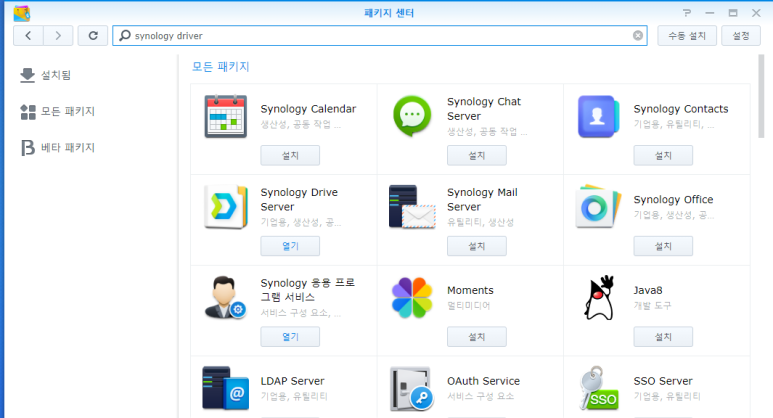Select 모든 패키지 in the sidebar
This screenshot has height=418, width=773.
(57, 111)
